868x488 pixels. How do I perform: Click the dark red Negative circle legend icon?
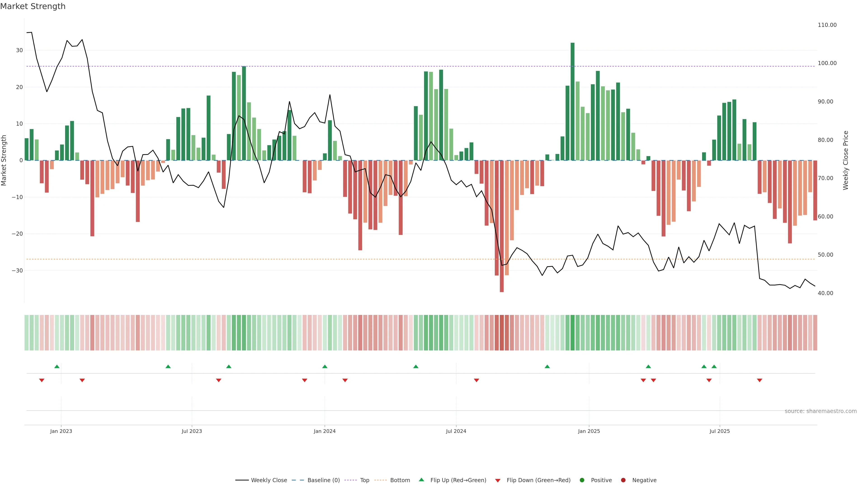(x=623, y=480)
